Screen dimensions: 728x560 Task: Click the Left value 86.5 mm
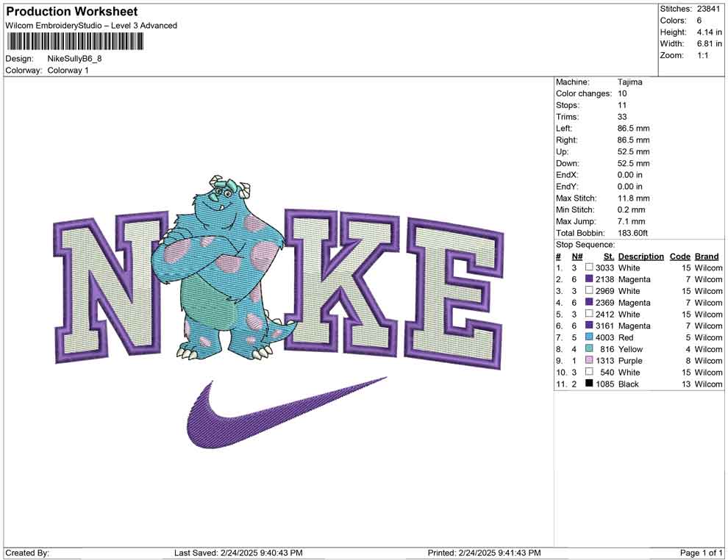point(633,129)
